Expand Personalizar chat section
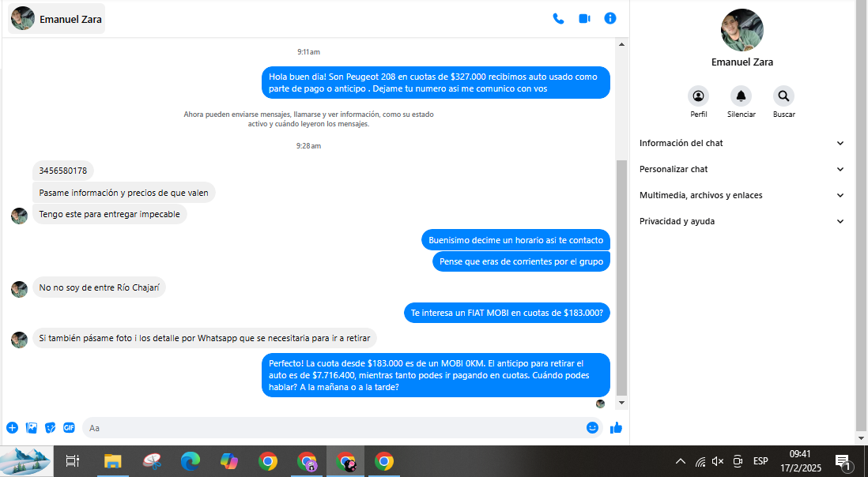The height and width of the screenshot is (477, 868). [742, 169]
